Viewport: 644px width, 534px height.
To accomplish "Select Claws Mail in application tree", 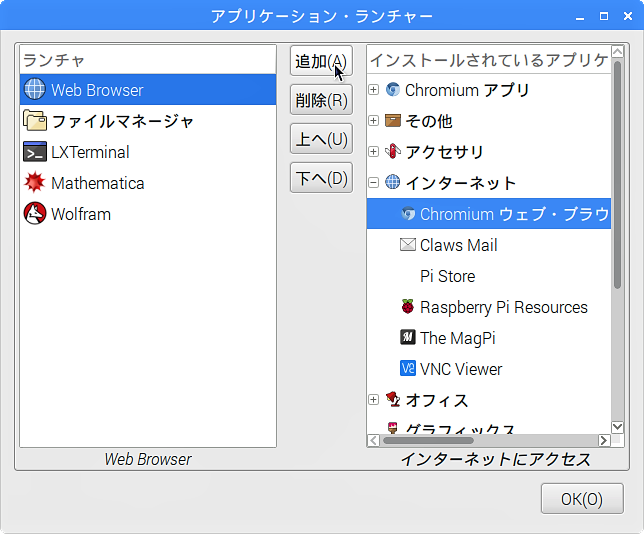I will pyautogui.click(x=458, y=245).
